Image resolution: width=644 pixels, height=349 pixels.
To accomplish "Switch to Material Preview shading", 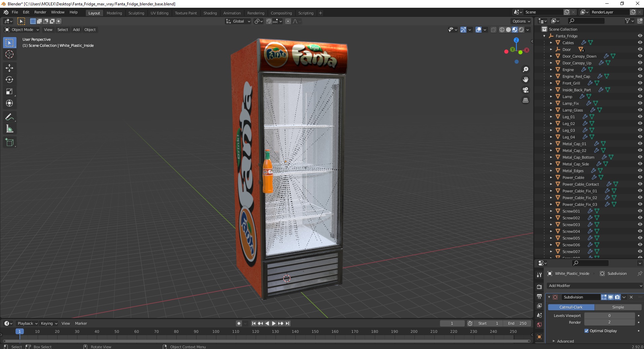I will click(515, 30).
